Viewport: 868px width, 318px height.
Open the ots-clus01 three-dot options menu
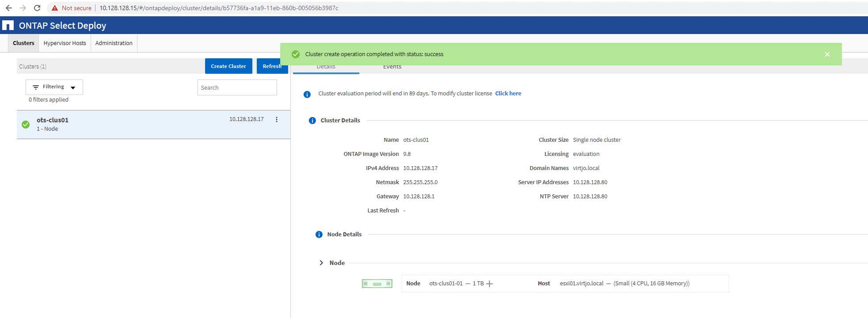tap(277, 120)
